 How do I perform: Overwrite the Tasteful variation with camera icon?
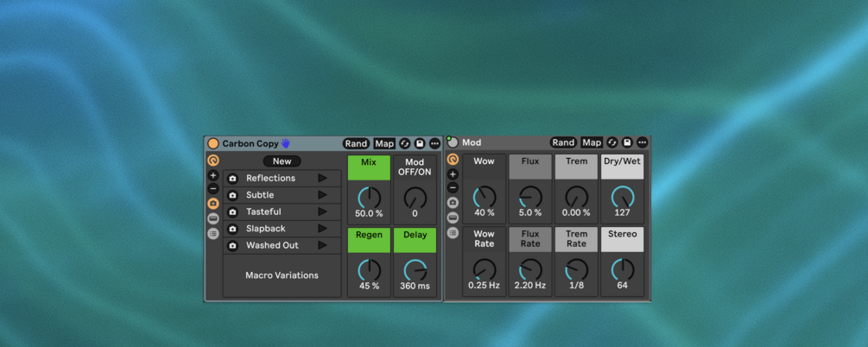point(232,212)
